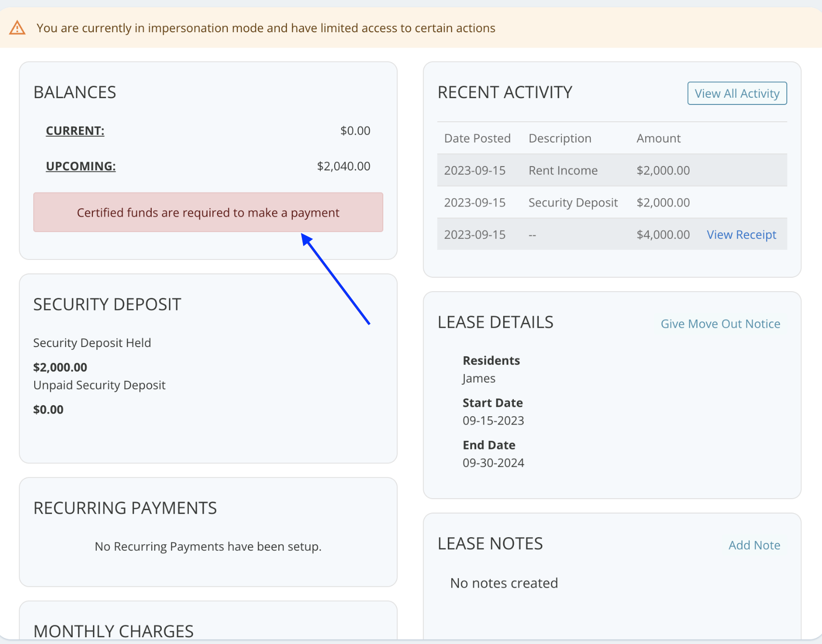The width and height of the screenshot is (822, 644).
Task: Click the $4,000.00 payment amount
Action: (663, 235)
